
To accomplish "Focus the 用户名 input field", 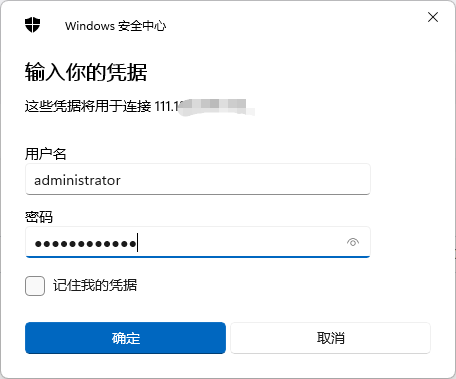I will point(198,179).
